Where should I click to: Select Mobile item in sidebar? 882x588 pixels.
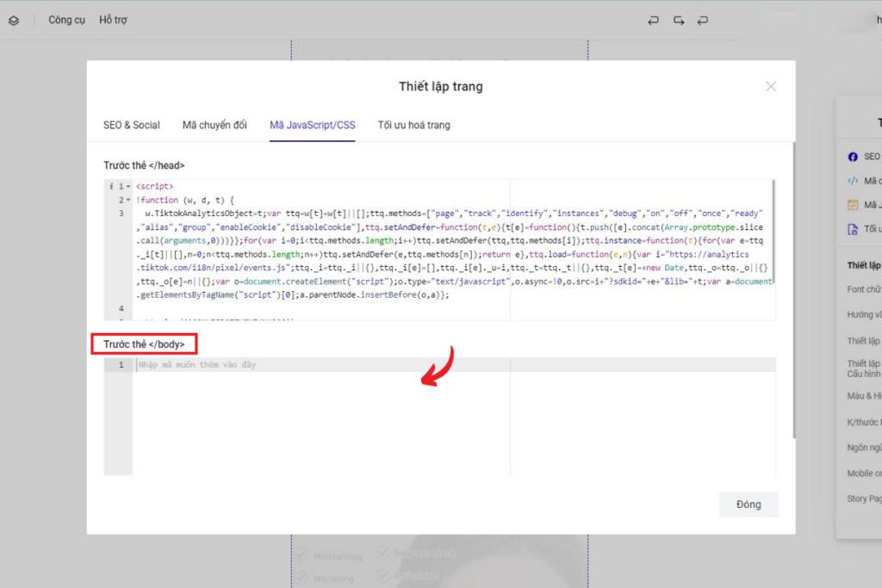(864, 473)
